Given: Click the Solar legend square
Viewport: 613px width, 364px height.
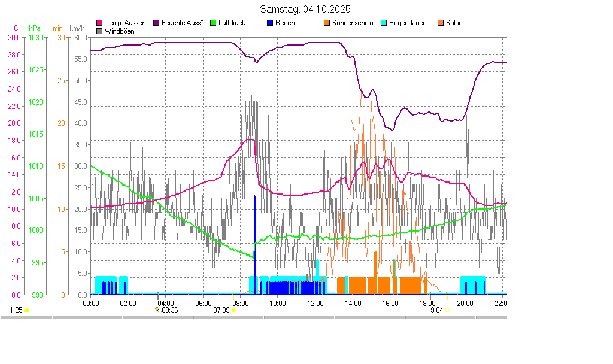Looking at the screenshot, I should coord(441,23).
